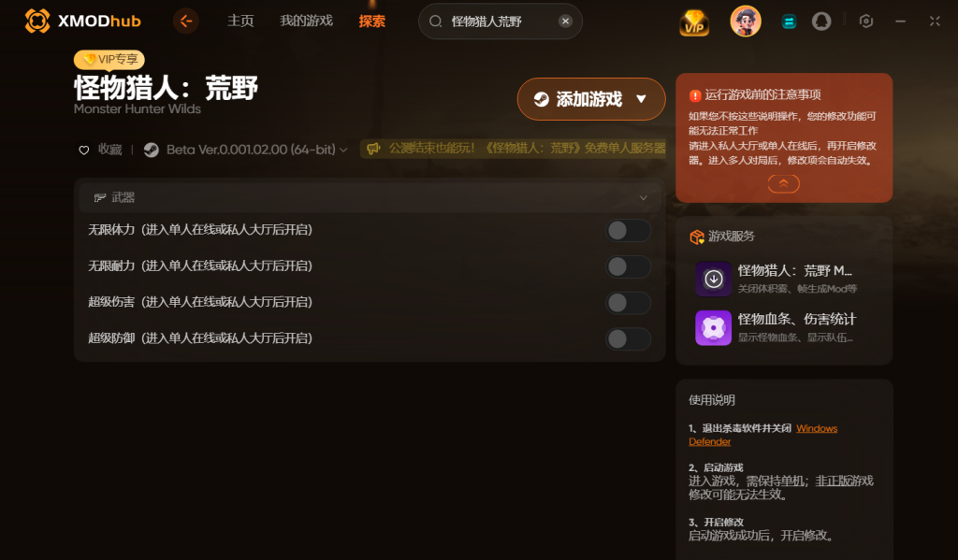Click the heart 收藏 favorite icon
This screenshot has width=958, height=560.
[83, 151]
